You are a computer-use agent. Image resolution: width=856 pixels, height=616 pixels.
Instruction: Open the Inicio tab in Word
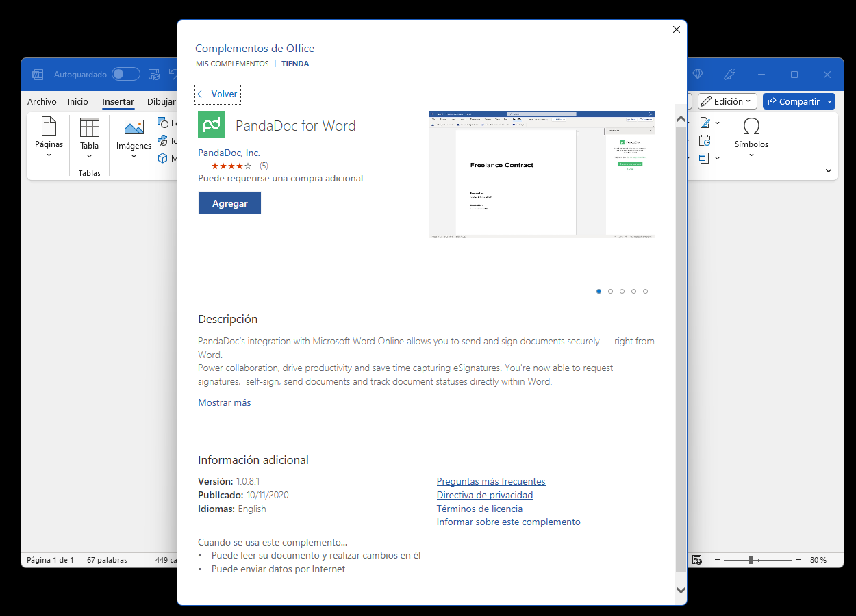point(78,101)
